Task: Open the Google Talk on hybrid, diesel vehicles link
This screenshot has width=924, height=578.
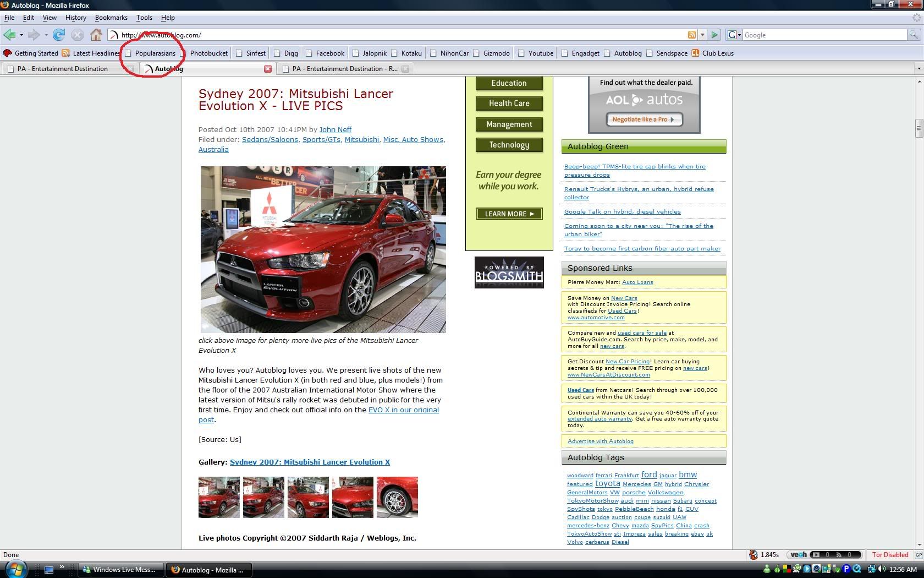Action: (x=622, y=211)
